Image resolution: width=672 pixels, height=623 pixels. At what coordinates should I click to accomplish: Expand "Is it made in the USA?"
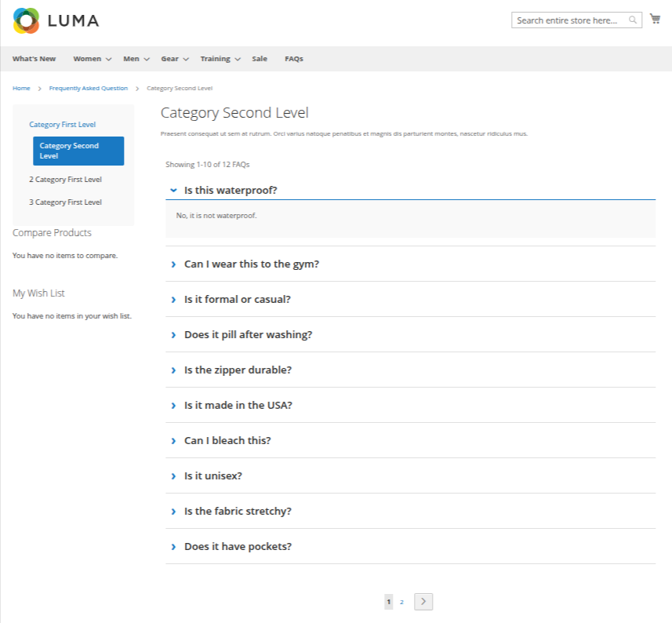click(238, 406)
